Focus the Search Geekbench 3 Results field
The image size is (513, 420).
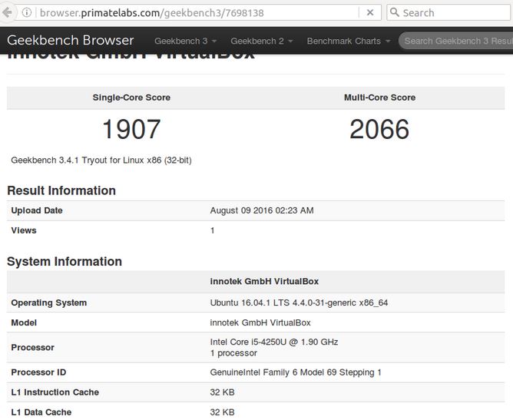click(457, 41)
